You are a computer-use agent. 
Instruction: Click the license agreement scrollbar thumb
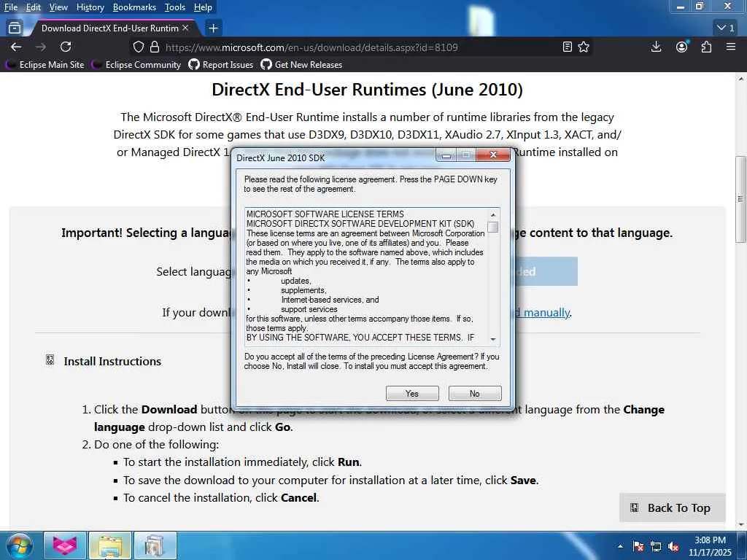493,227
